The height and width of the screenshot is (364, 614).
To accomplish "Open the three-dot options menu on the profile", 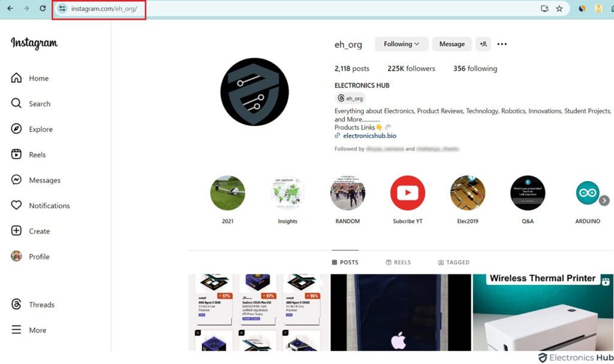I will click(502, 44).
